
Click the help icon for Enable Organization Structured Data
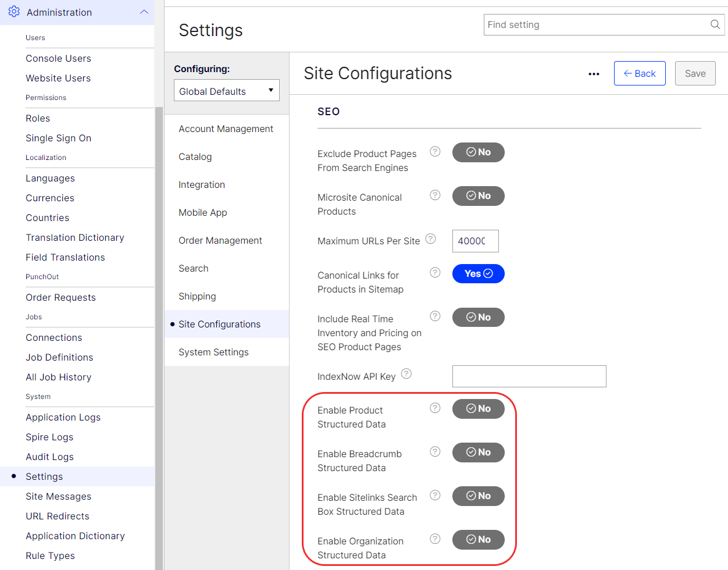tap(435, 539)
